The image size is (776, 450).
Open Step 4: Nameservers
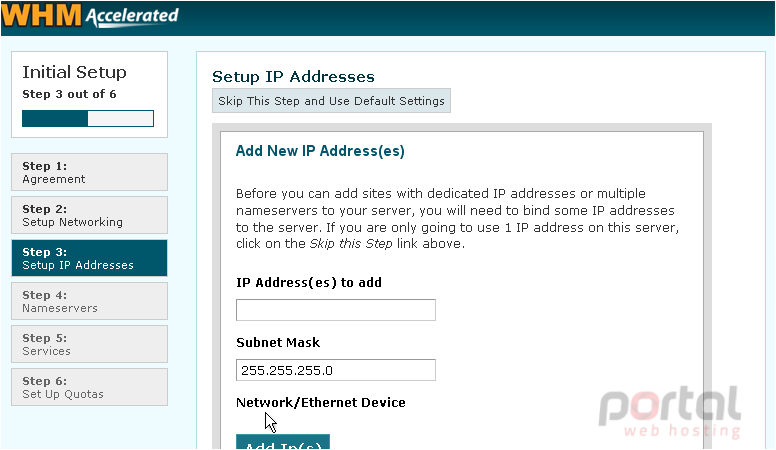[90, 301]
